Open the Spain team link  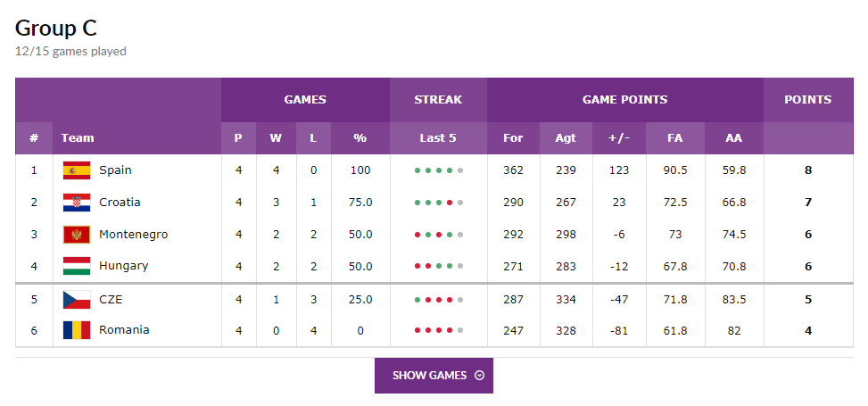115,170
